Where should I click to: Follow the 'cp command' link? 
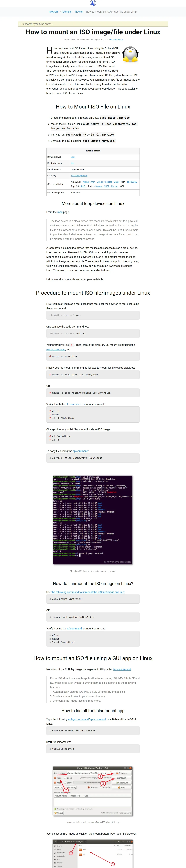80,451
